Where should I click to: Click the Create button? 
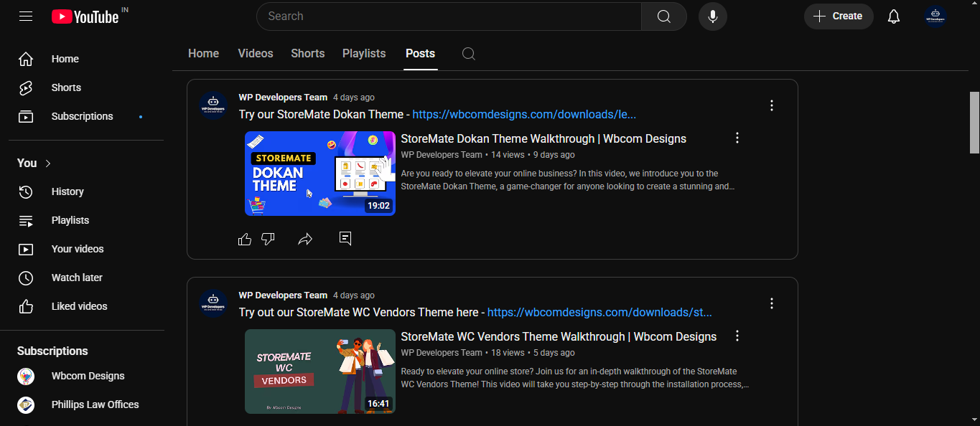tap(838, 16)
